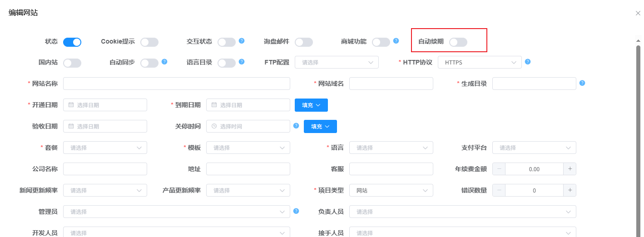Open the 项目类型 dropdown showing 网站
This screenshot has width=644, height=237.
pyautogui.click(x=391, y=190)
